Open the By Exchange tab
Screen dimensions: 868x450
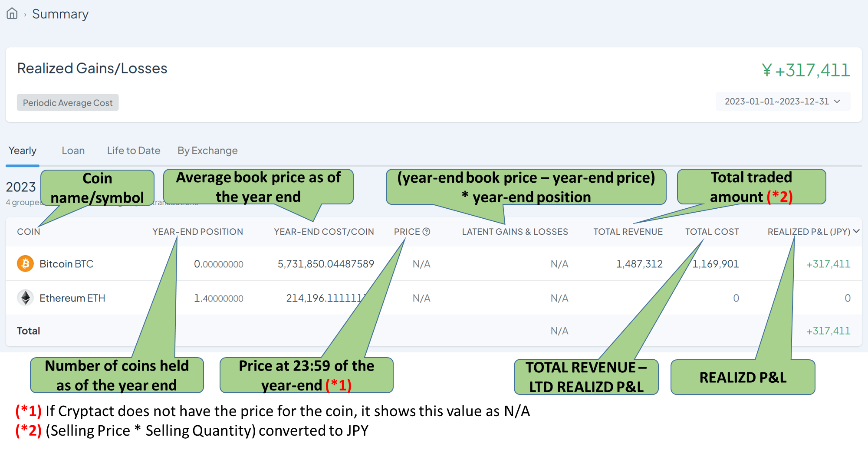coord(207,151)
